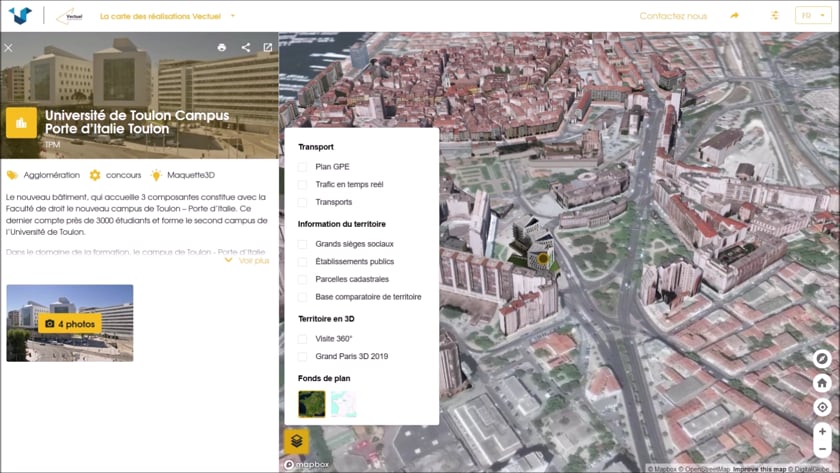Viewport: 840px width, 473px height.
Task: Enable Grand Paris 3D 2019
Action: tap(302, 356)
